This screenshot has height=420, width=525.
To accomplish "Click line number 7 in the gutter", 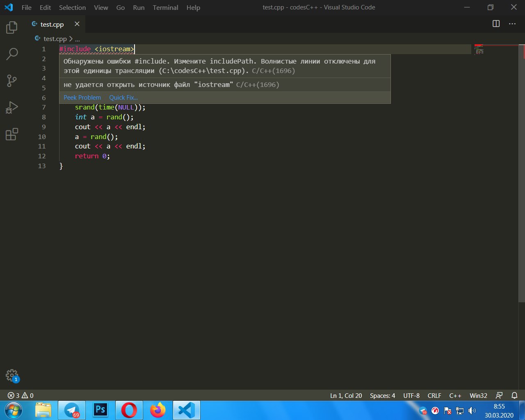I will (44, 107).
